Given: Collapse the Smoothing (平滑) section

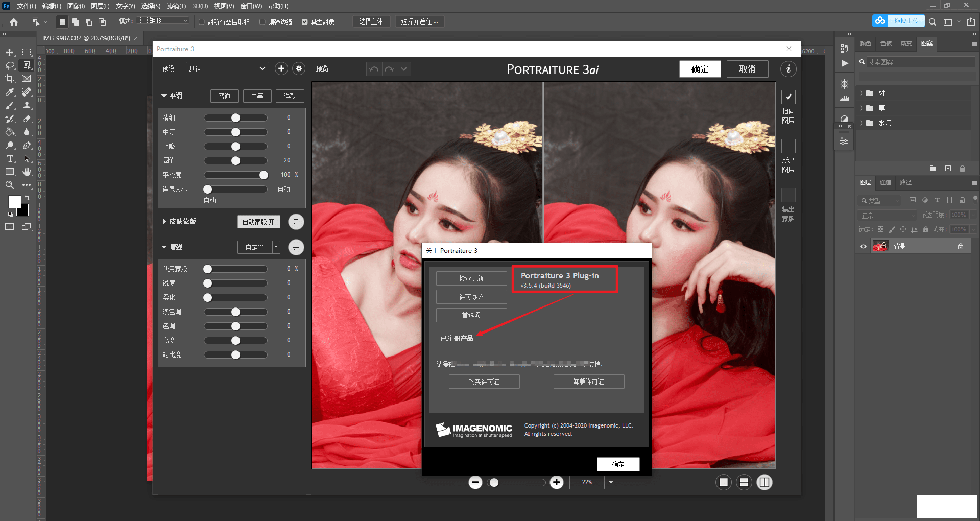Looking at the screenshot, I should (164, 96).
